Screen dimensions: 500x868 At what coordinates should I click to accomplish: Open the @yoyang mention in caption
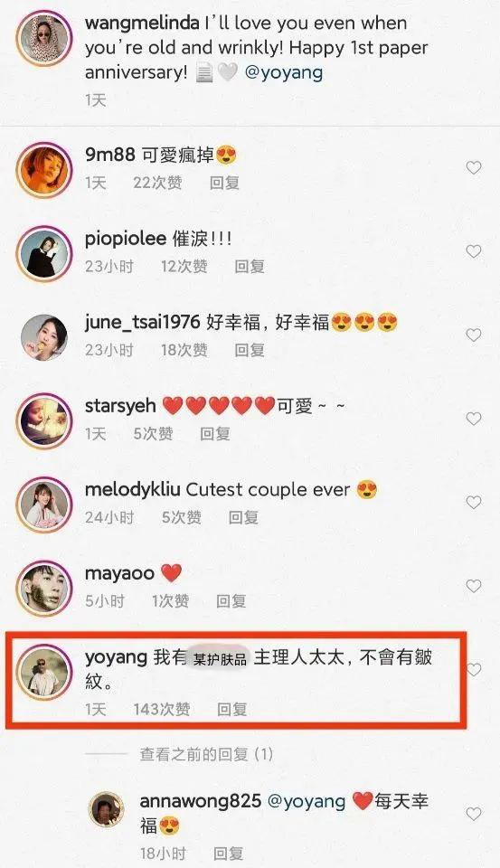(284, 72)
